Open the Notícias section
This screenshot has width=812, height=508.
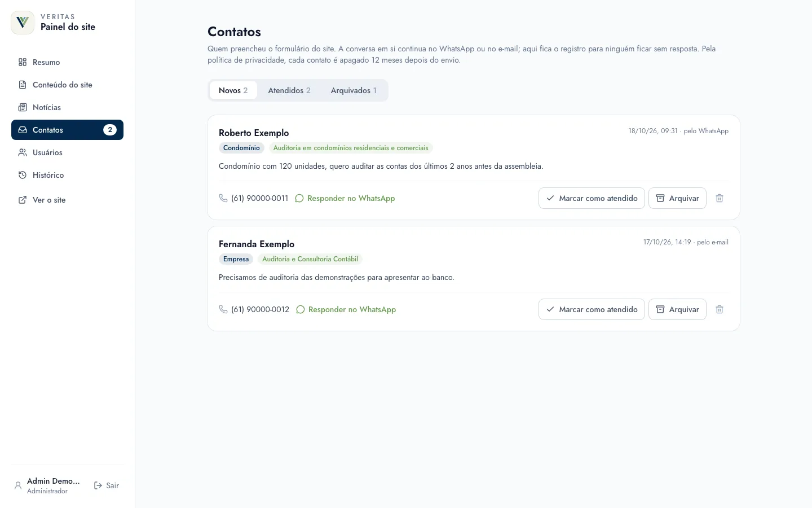[67, 107]
